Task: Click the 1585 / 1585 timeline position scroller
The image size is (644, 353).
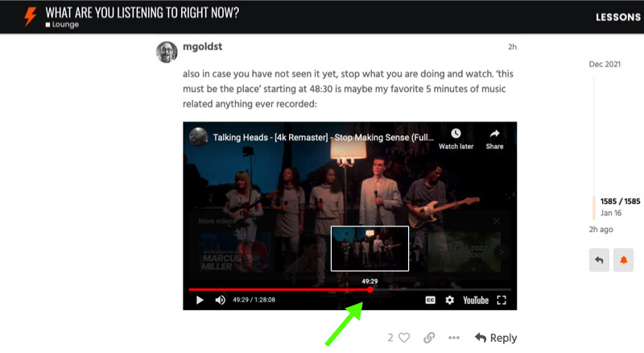Action: (x=620, y=201)
